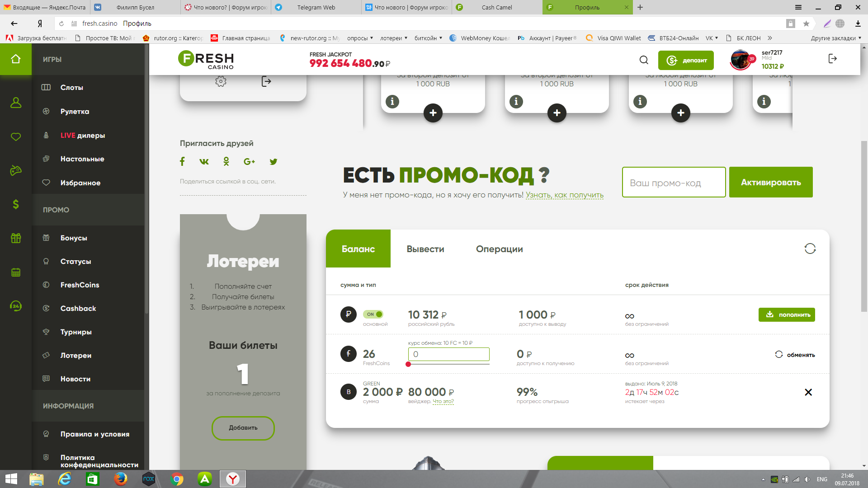Share via the Google+ icon

click(x=249, y=161)
